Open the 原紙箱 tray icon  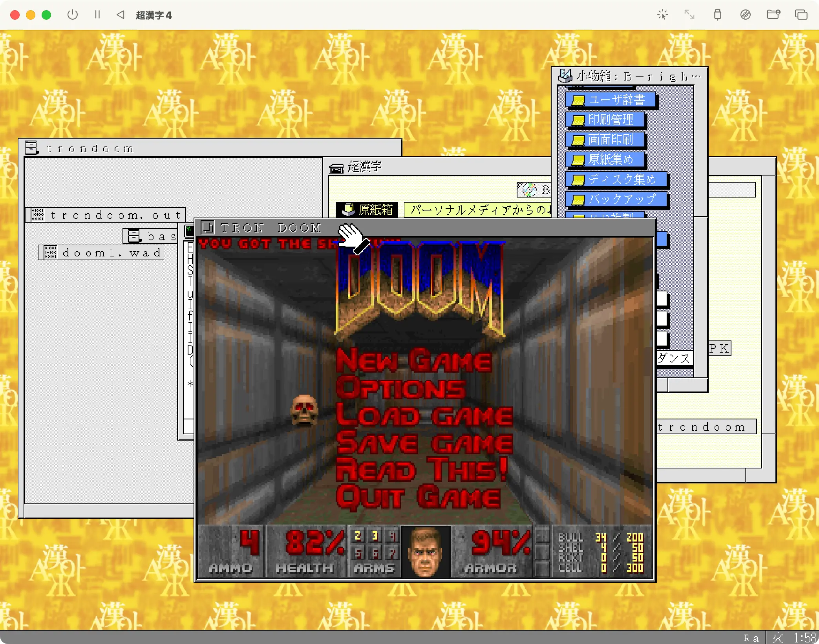tap(348, 210)
